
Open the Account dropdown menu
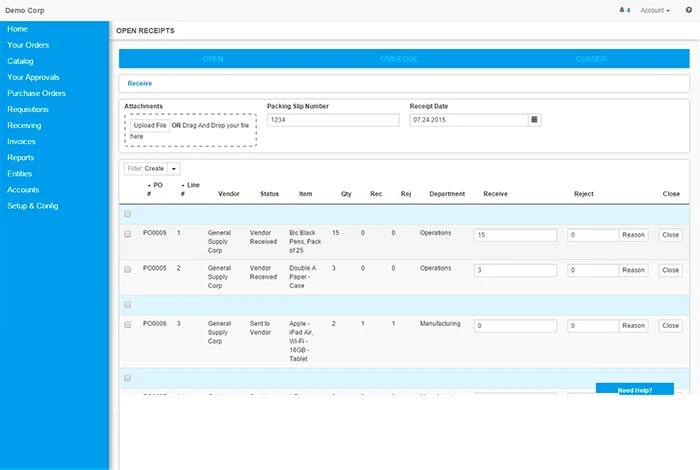(655, 10)
